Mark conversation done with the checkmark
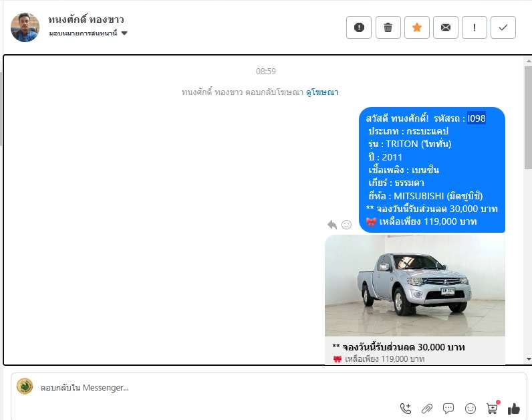 [x=503, y=27]
